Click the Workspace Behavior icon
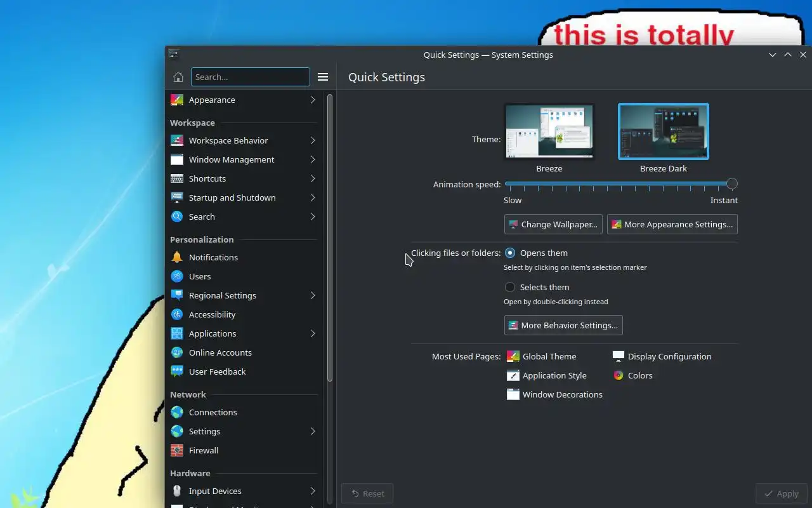 (x=177, y=140)
